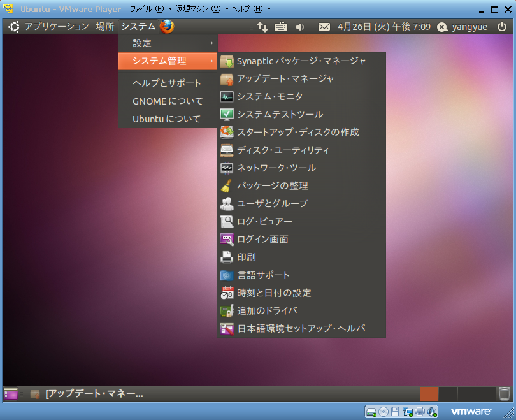Open the volume speaker indicator
Screen dimensions: 516x420
[x=300, y=27]
